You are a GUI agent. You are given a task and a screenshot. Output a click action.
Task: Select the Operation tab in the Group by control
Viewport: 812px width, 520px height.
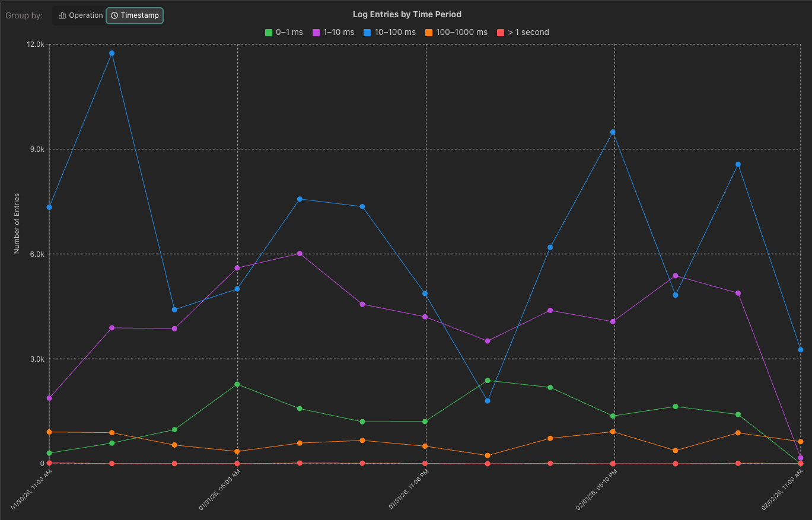(x=79, y=16)
